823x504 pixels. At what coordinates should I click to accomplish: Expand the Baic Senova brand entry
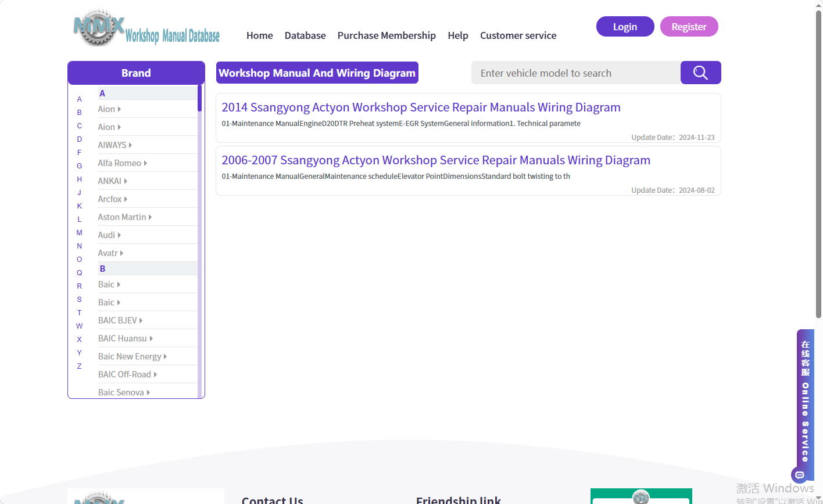(x=124, y=393)
